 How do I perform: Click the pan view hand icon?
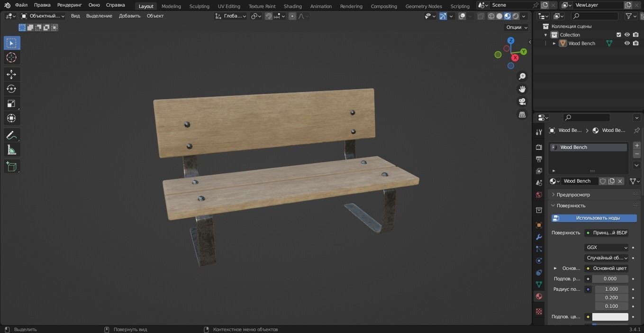522,89
